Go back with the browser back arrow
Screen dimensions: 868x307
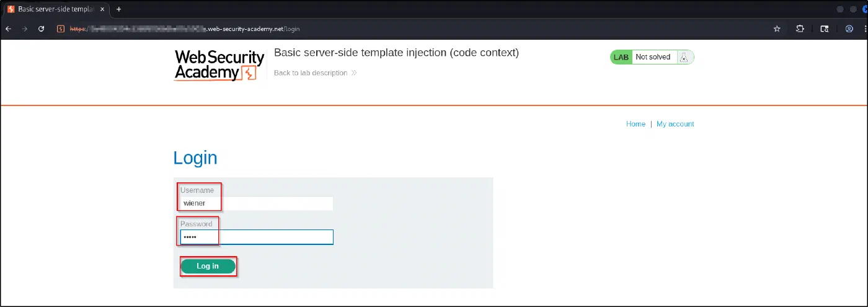point(9,29)
